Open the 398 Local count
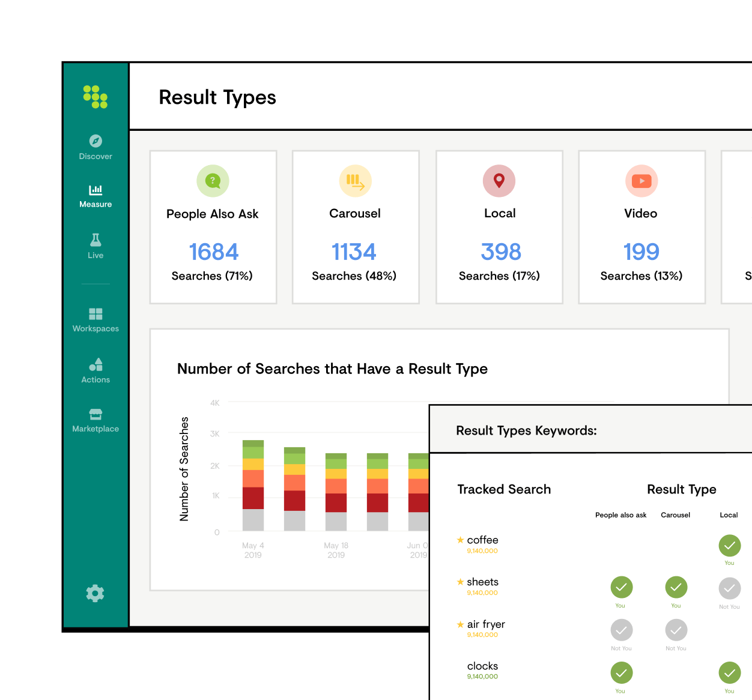Image resolution: width=752 pixels, height=700 pixels. coord(500,252)
